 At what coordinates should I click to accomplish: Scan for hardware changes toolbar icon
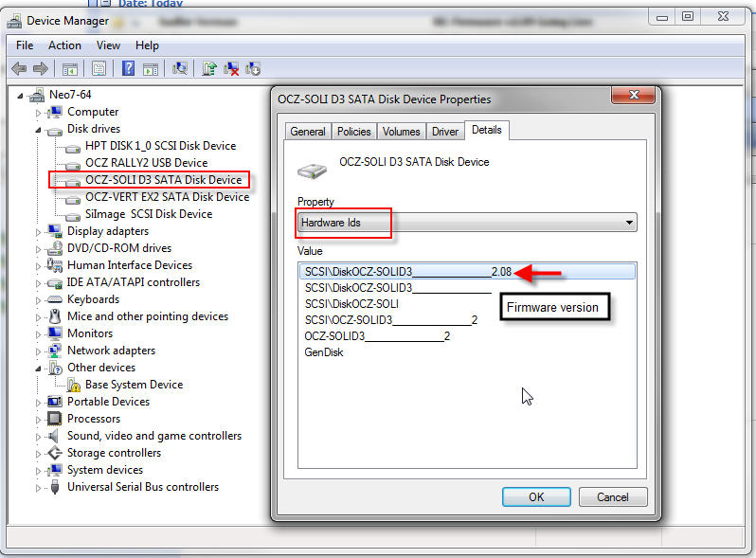click(180, 68)
